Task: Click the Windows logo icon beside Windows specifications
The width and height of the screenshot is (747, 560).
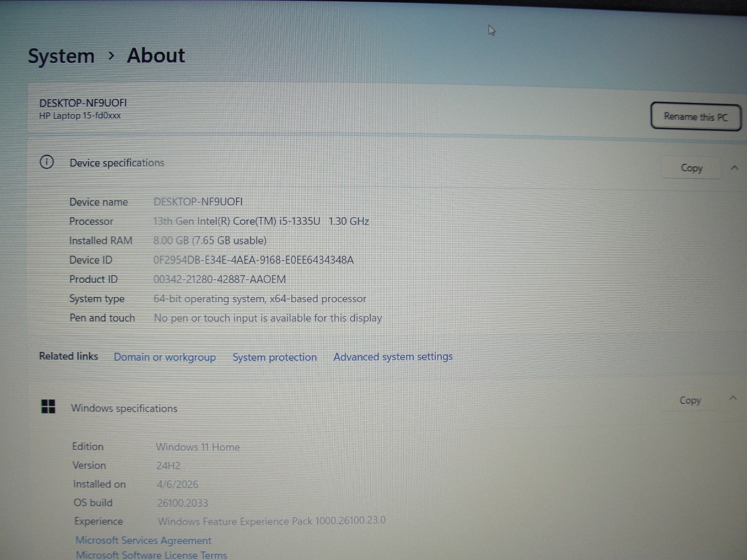Action: coord(48,406)
